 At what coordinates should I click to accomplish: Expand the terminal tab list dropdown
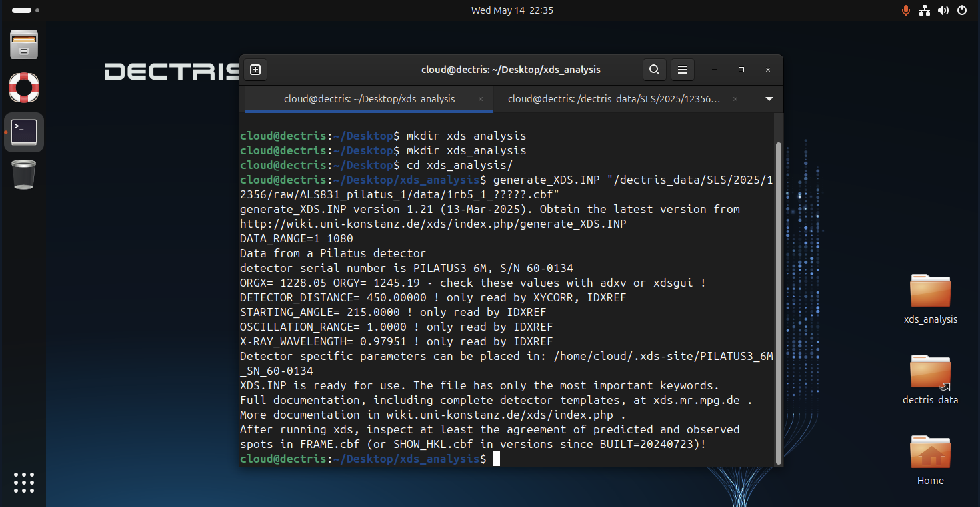[x=769, y=99]
